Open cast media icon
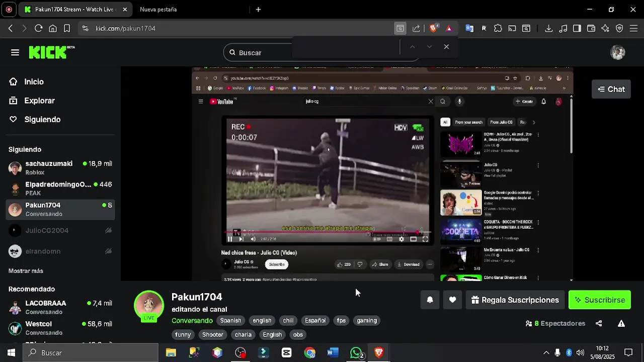644x362 pixels. click(x=512, y=29)
